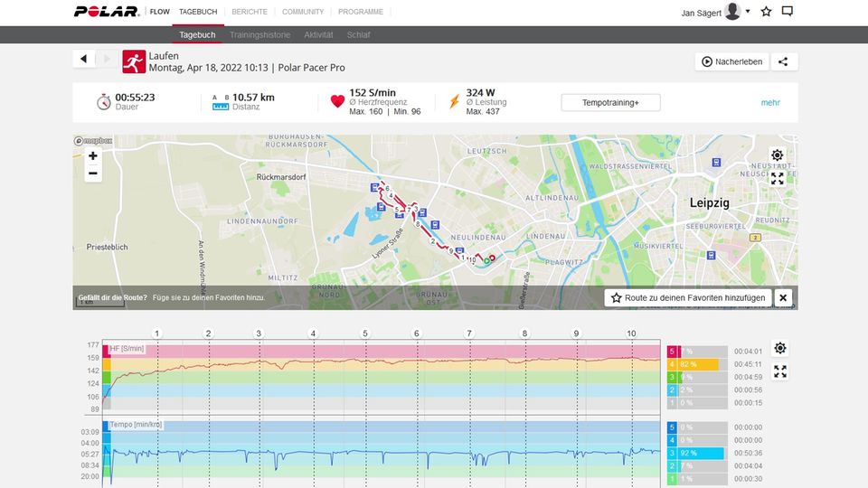Open the Trainingshistorie tab
Viewport: 868px width, 488px height.
(x=260, y=35)
